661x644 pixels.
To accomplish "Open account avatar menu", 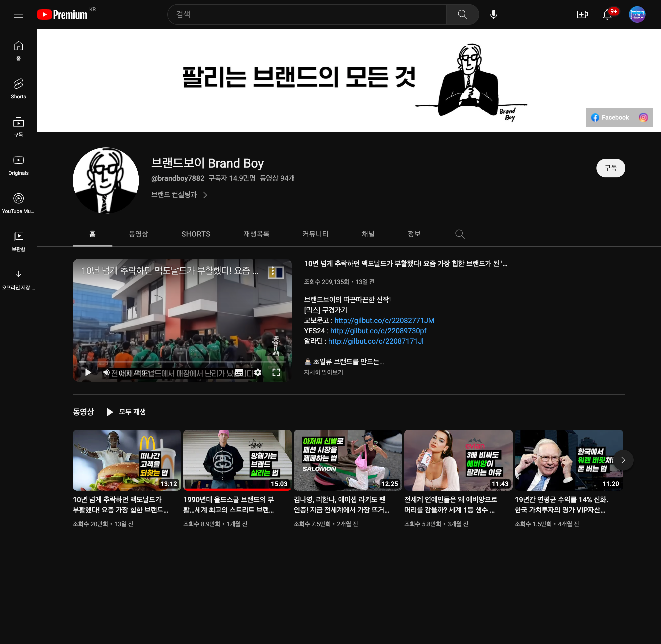I will pyautogui.click(x=637, y=14).
